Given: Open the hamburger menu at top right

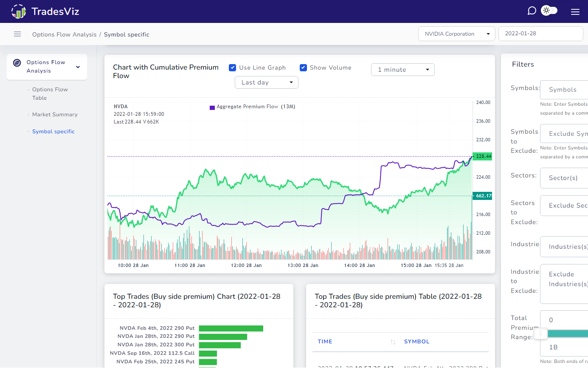Looking at the screenshot, I should point(575,11).
